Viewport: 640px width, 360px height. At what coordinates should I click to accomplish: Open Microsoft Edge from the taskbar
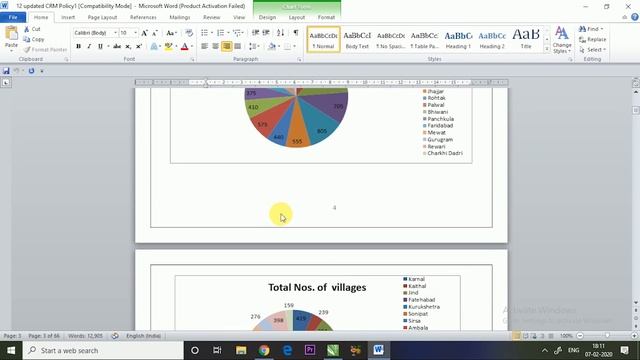[287, 350]
